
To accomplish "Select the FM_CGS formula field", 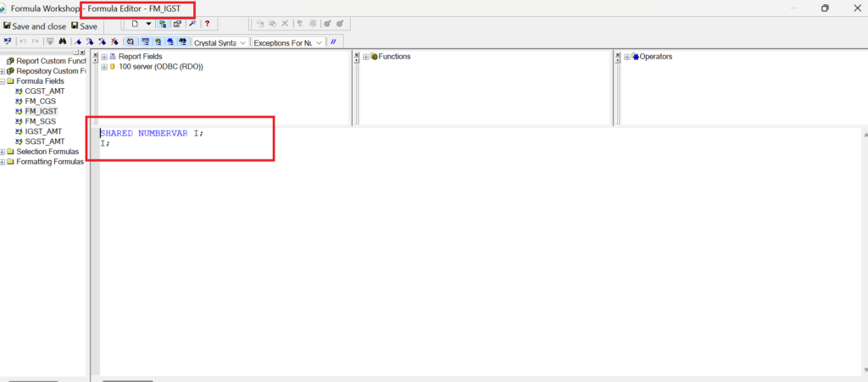I will click(x=40, y=102).
